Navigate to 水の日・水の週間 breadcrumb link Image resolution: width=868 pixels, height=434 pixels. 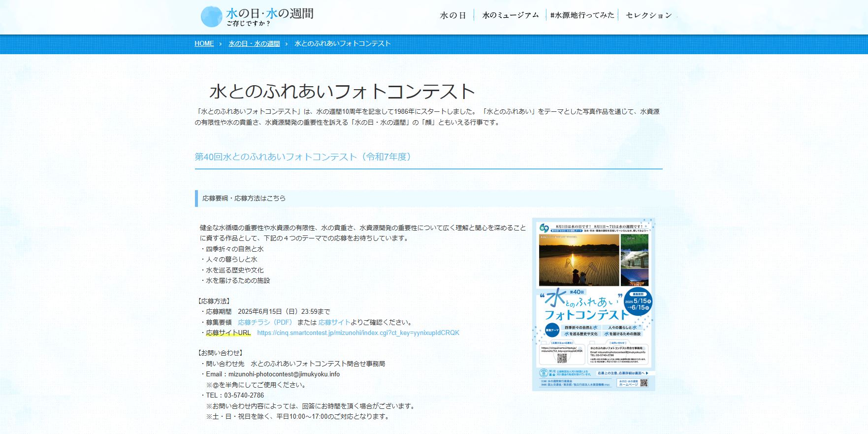[254, 44]
